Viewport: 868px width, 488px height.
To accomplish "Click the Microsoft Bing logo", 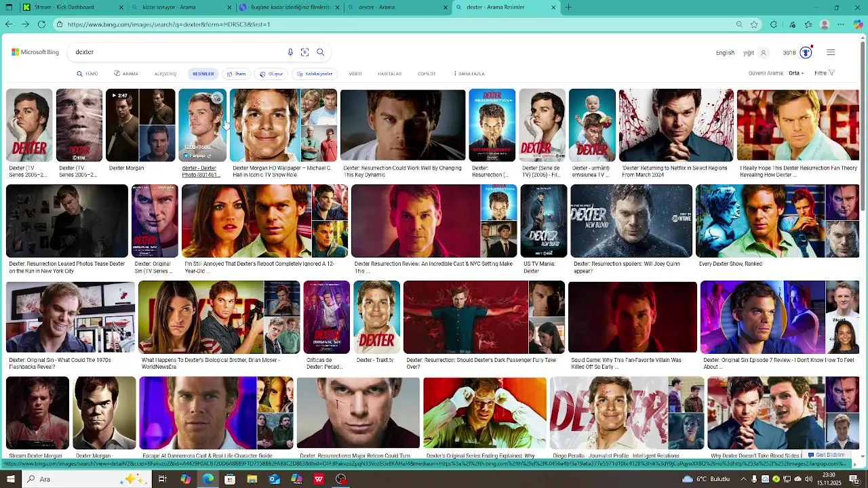I will click(x=35, y=52).
